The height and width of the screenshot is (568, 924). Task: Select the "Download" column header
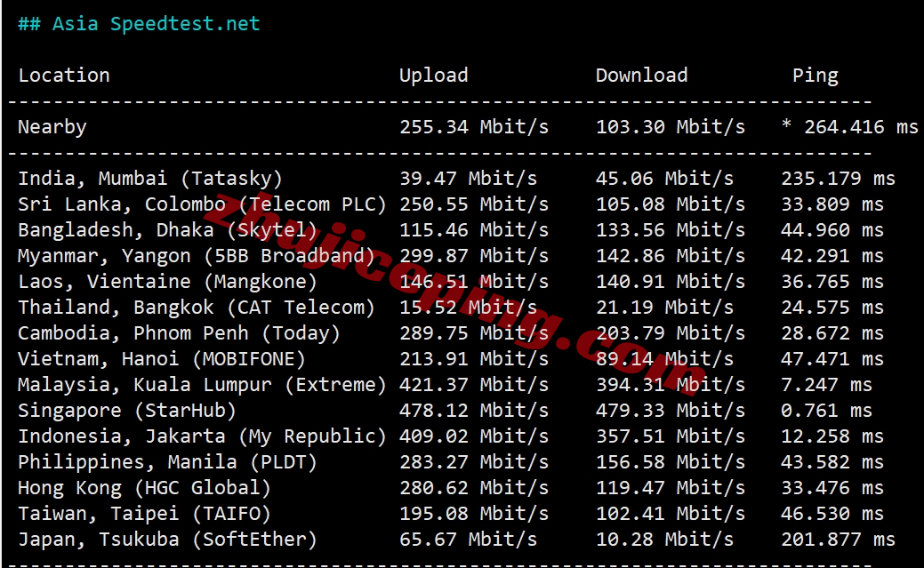[x=642, y=76]
